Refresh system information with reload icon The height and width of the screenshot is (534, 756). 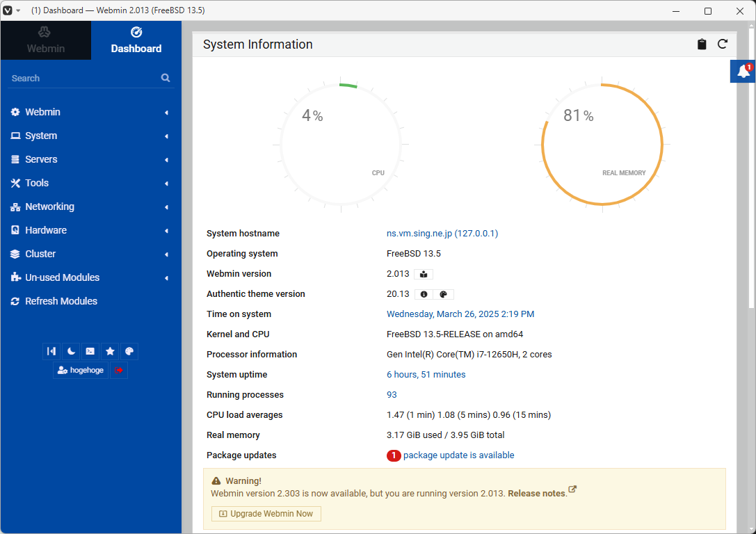click(722, 44)
